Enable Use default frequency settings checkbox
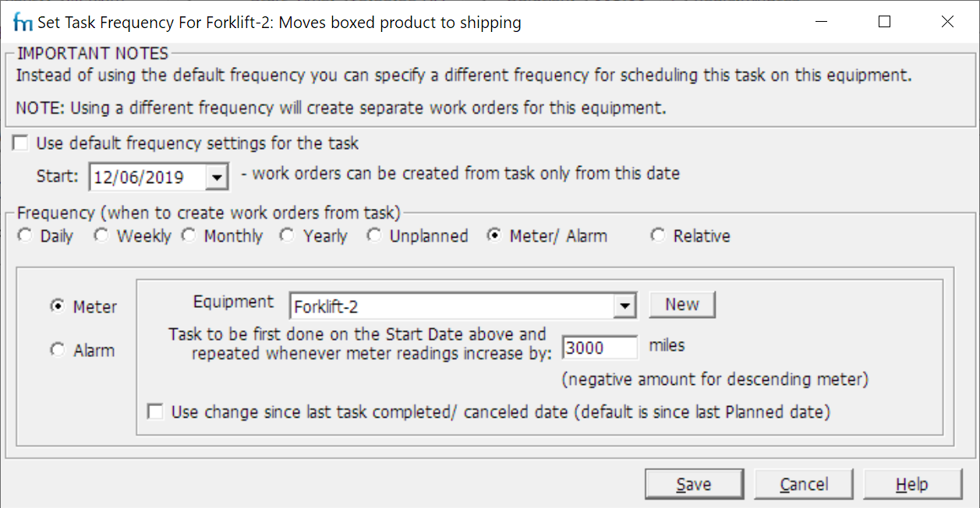Viewport: 980px width, 508px height. pos(21,143)
